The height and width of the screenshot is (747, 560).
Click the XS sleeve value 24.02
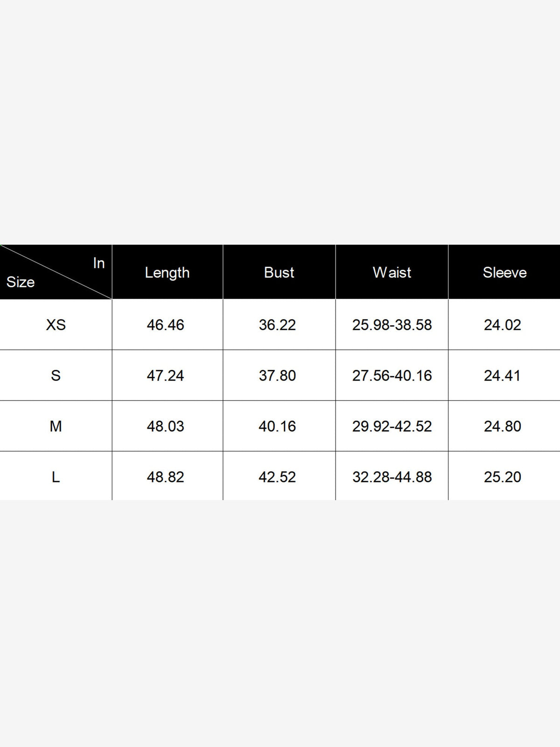(502, 324)
